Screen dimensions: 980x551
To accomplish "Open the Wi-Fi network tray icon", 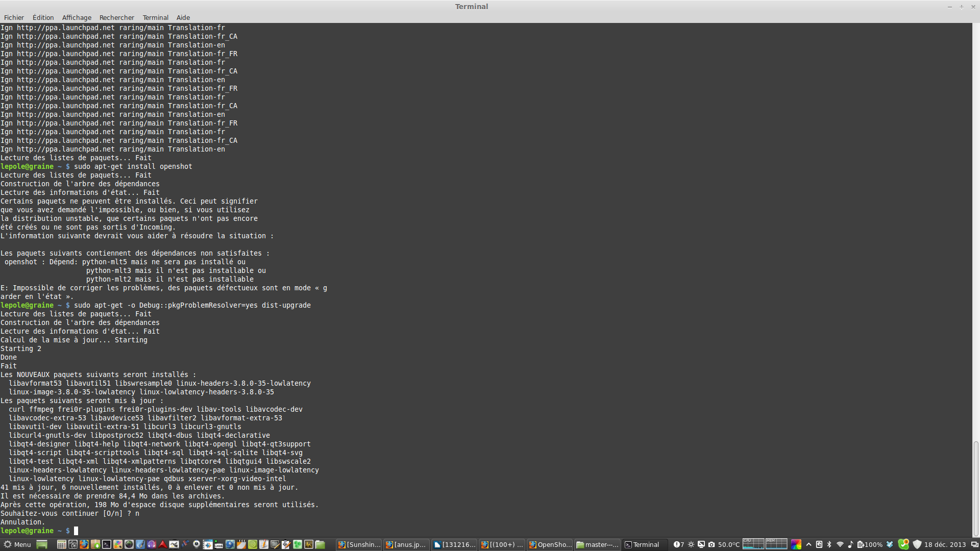I will [x=840, y=544].
